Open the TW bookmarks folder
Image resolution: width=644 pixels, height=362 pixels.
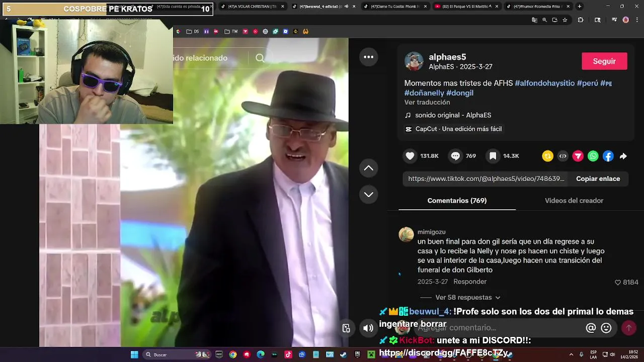231,31
